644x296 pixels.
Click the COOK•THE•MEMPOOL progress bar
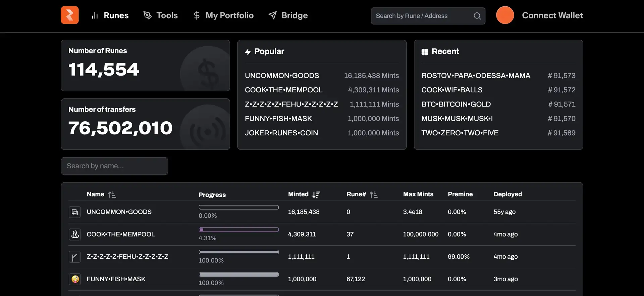point(238,230)
